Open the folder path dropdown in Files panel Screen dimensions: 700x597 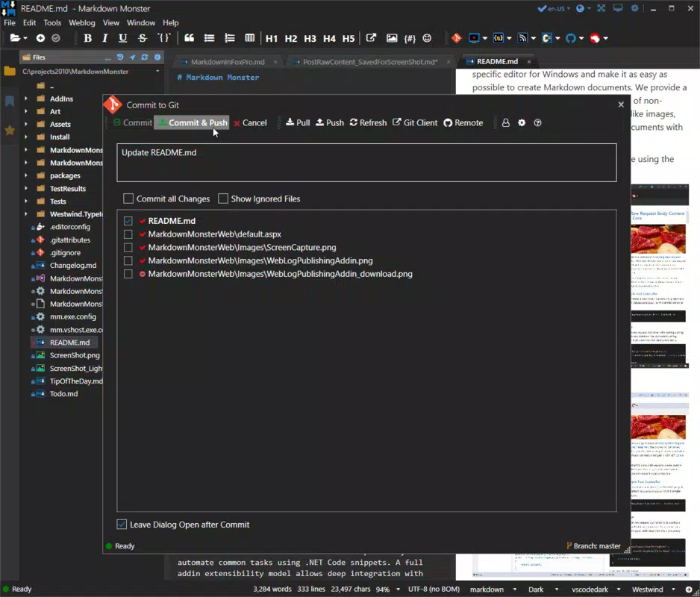click(157, 72)
